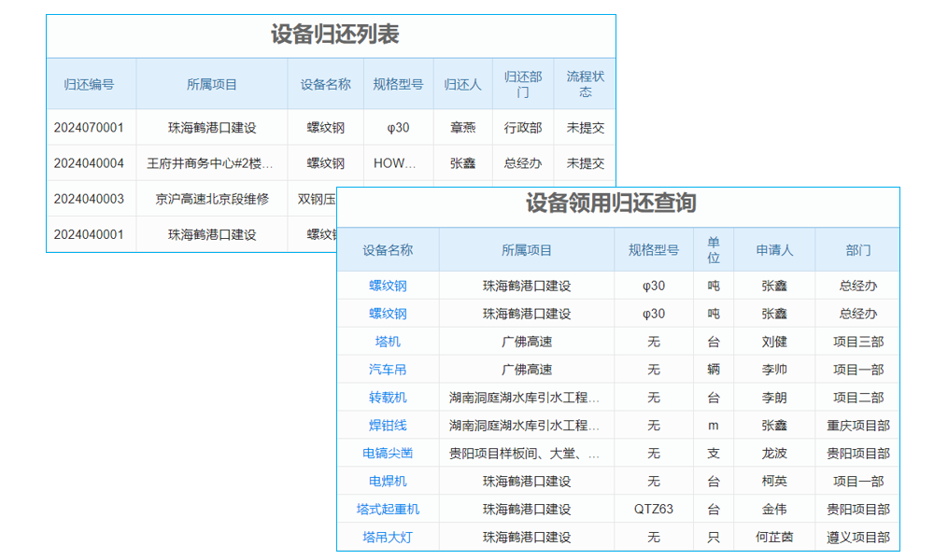
Task: Open the 塔吊大灯 equipment link
Action: tap(388, 537)
